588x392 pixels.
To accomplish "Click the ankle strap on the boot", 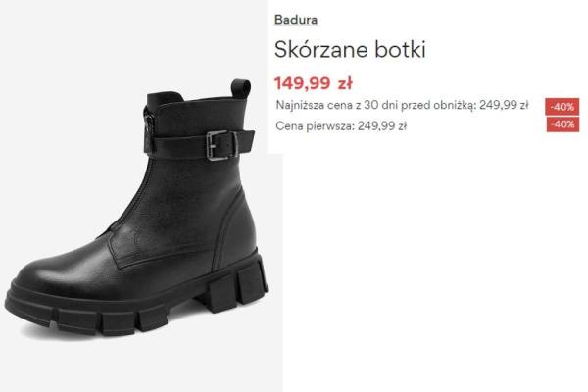I will pos(199,144).
